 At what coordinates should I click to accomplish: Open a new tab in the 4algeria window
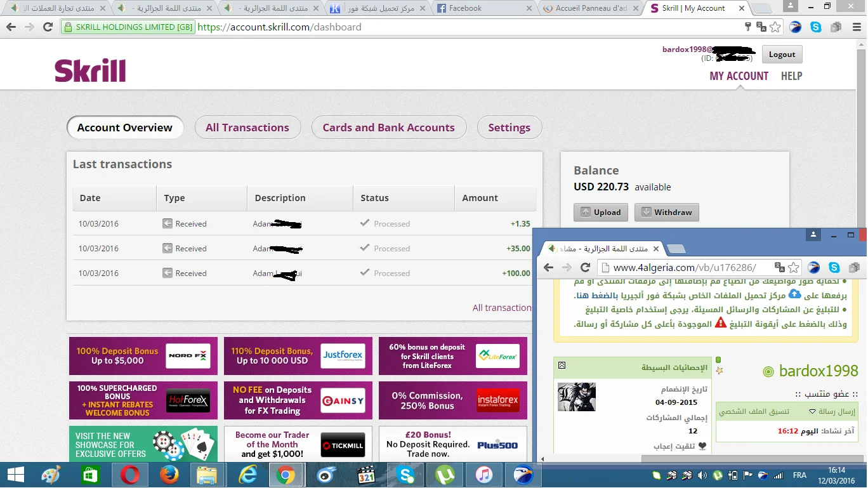click(x=676, y=248)
